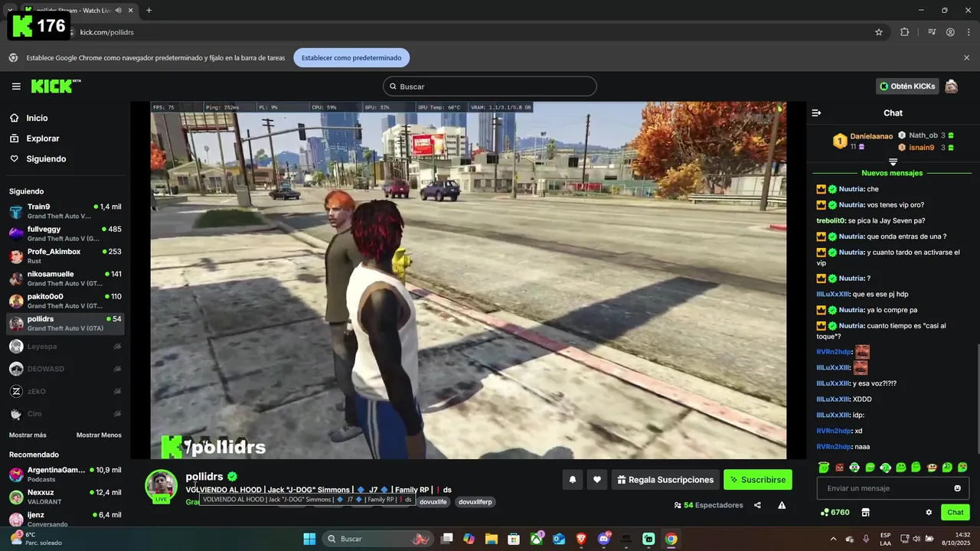The width and height of the screenshot is (980, 551).
Task: Expand the gifter leaderboard chevron
Action: pyautogui.click(x=893, y=161)
